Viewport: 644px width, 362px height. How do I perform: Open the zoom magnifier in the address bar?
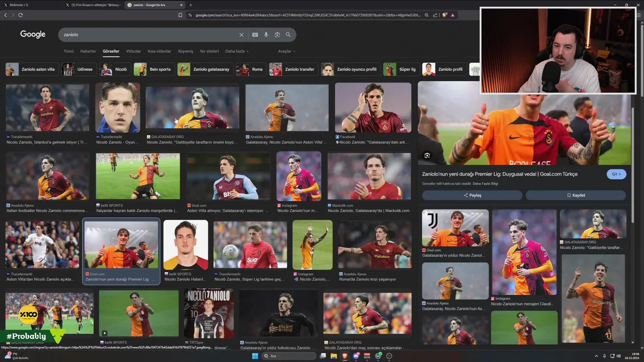427,15
